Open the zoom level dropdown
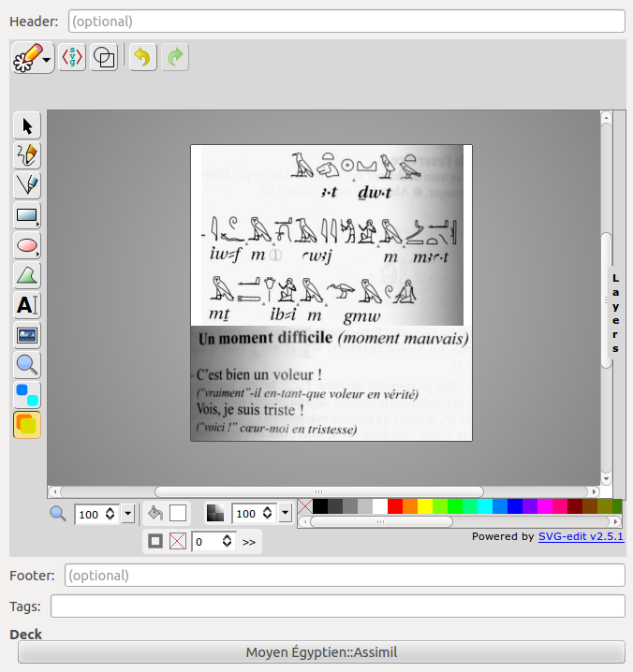Viewport: 633px width, 672px height. tap(127, 514)
